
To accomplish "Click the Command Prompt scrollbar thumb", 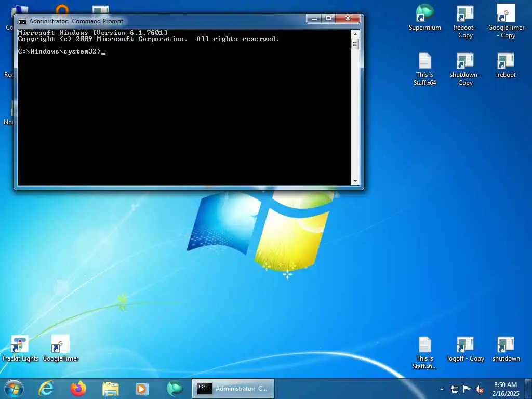I will [355, 44].
